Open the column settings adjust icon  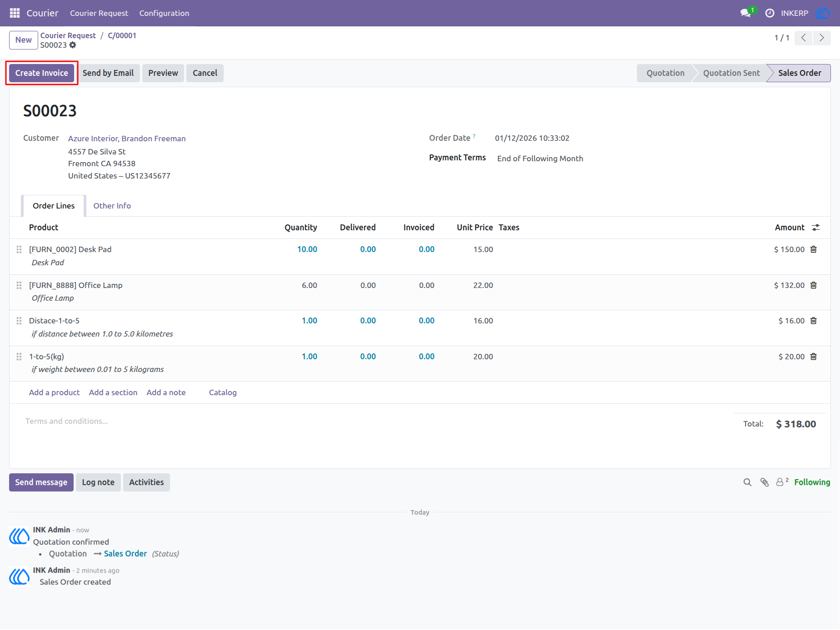click(x=816, y=228)
